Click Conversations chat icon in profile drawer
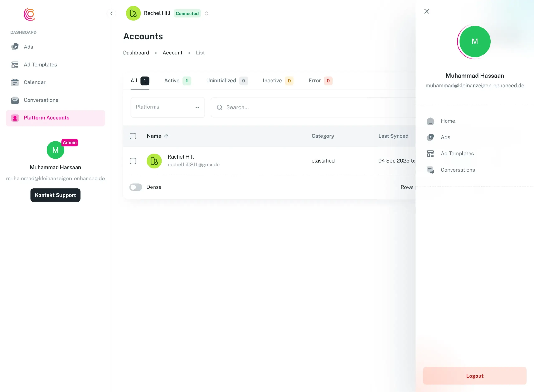This screenshot has height=392, width=534. point(430,170)
